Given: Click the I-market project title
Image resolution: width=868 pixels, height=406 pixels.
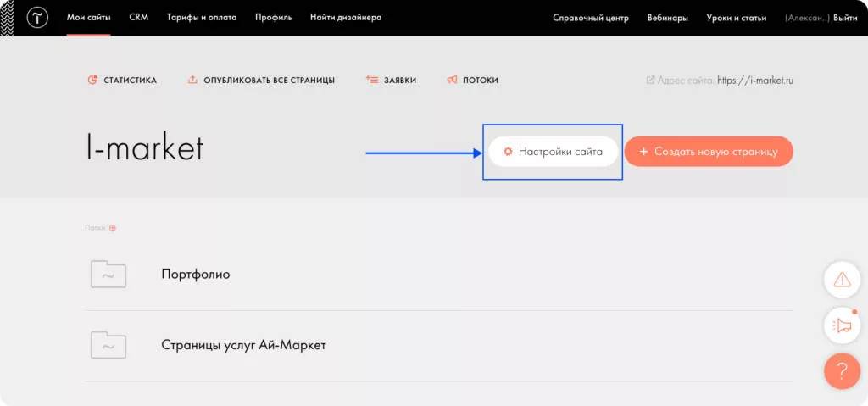Looking at the screenshot, I should click(x=144, y=148).
